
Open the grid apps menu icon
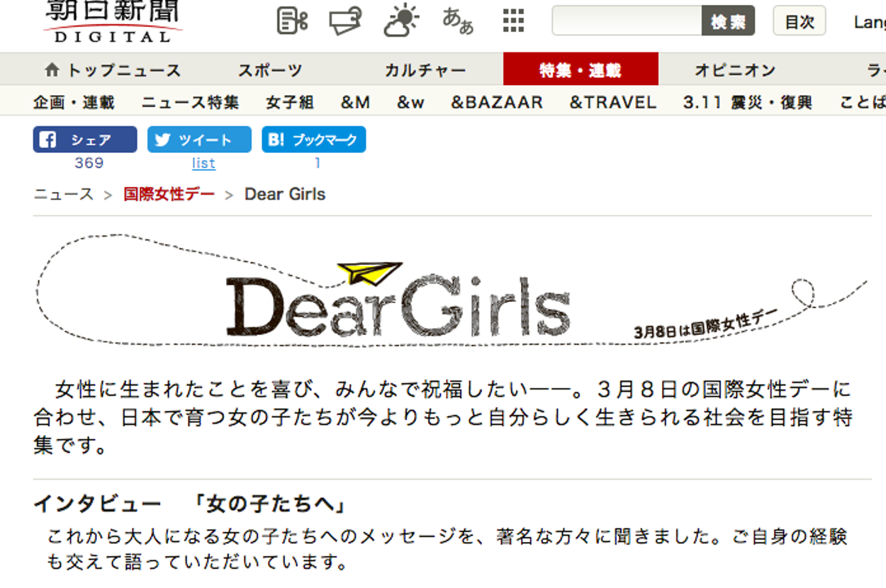tap(513, 21)
